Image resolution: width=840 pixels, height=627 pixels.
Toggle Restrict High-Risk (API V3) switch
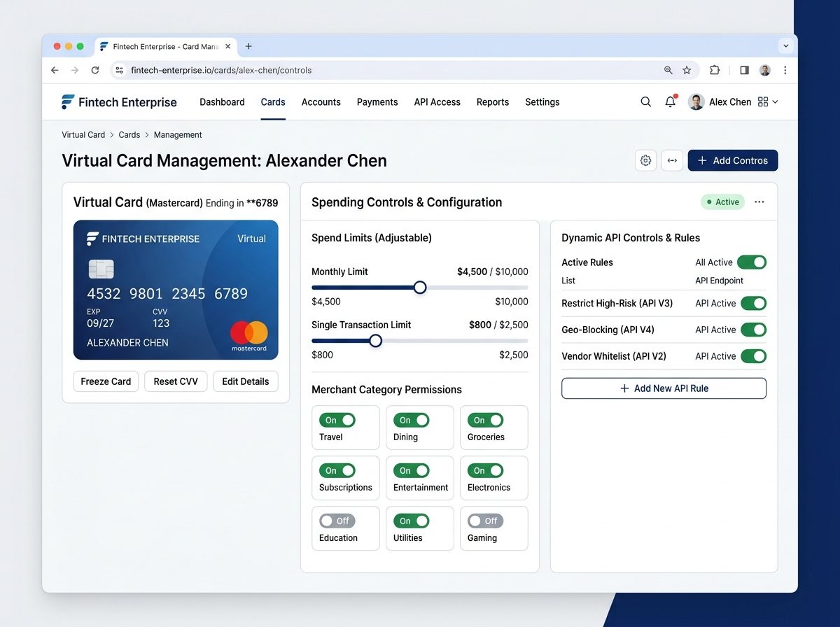tap(753, 303)
